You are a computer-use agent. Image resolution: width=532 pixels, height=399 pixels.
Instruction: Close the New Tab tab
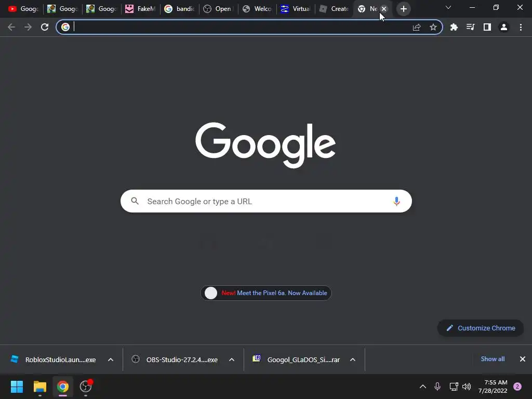(384, 9)
